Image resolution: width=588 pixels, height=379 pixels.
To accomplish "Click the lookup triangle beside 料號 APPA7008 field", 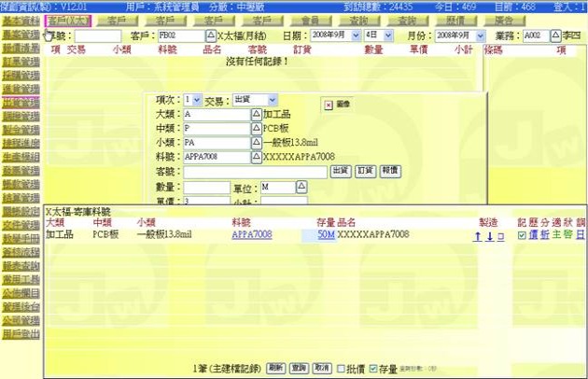I will 258,157.
